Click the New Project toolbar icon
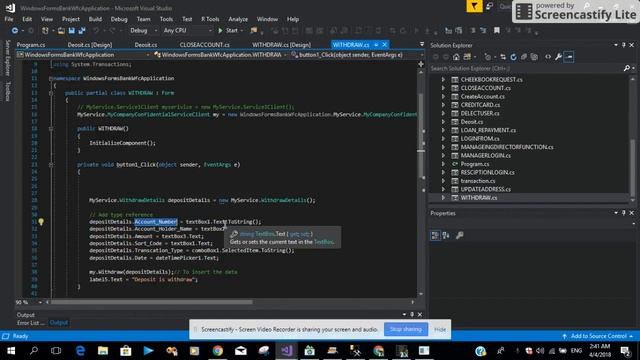The image size is (640, 360). pos(45,31)
